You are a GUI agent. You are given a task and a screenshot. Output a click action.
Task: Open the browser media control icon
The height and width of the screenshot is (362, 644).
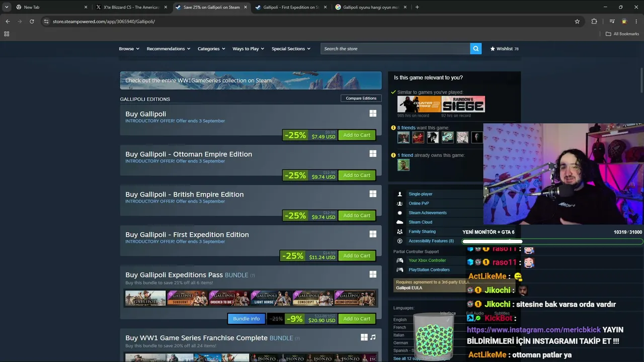[x=612, y=22]
